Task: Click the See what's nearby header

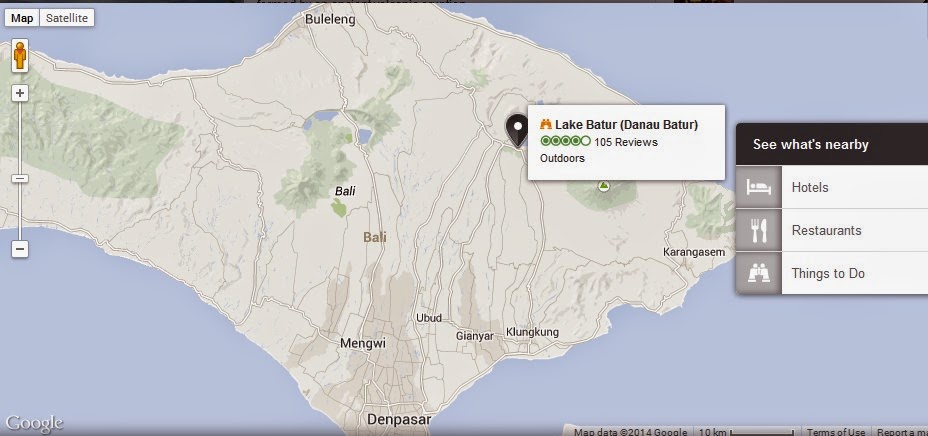Action: [832, 144]
